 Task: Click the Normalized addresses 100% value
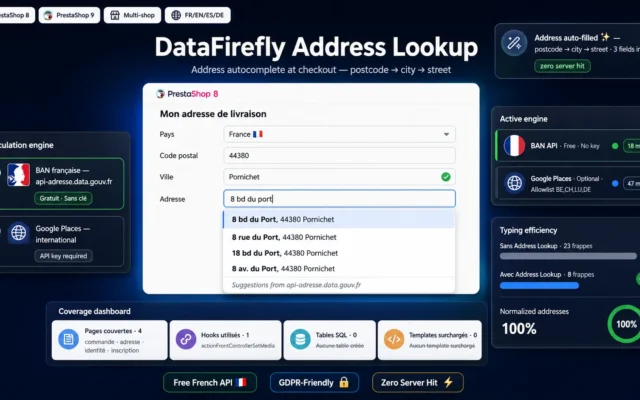point(519,329)
